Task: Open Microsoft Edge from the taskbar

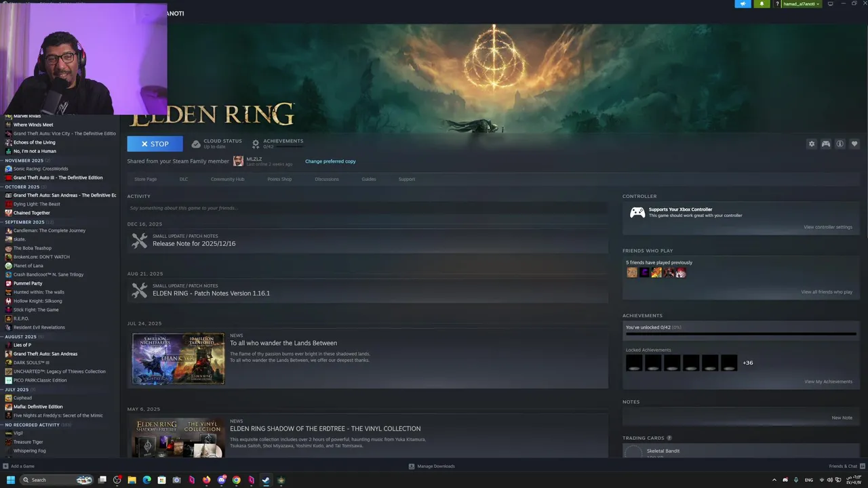Action: pyautogui.click(x=147, y=480)
